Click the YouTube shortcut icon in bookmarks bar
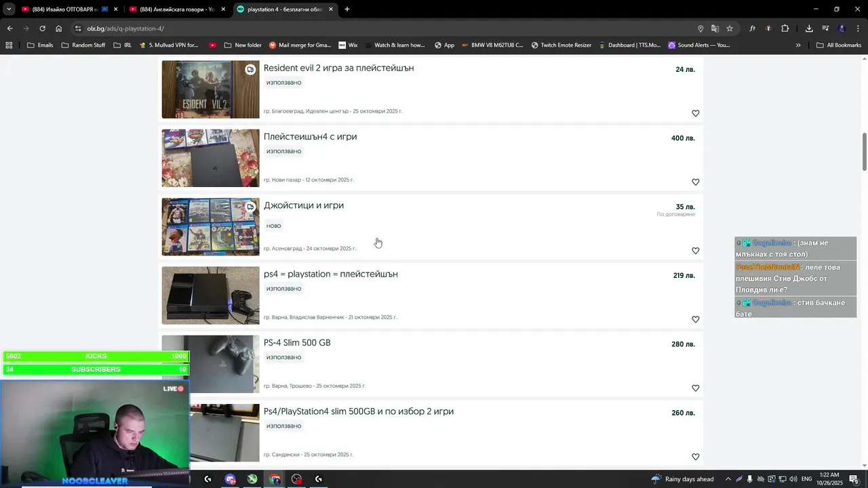 pos(213,45)
